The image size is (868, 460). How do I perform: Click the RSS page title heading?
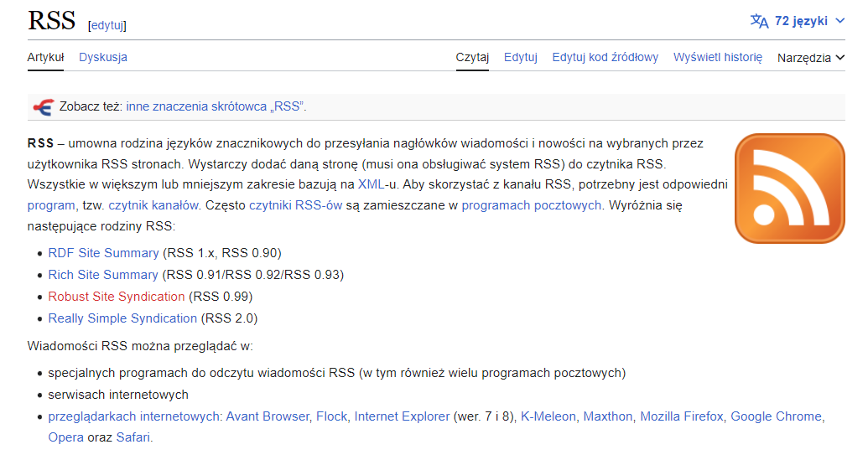click(x=51, y=21)
